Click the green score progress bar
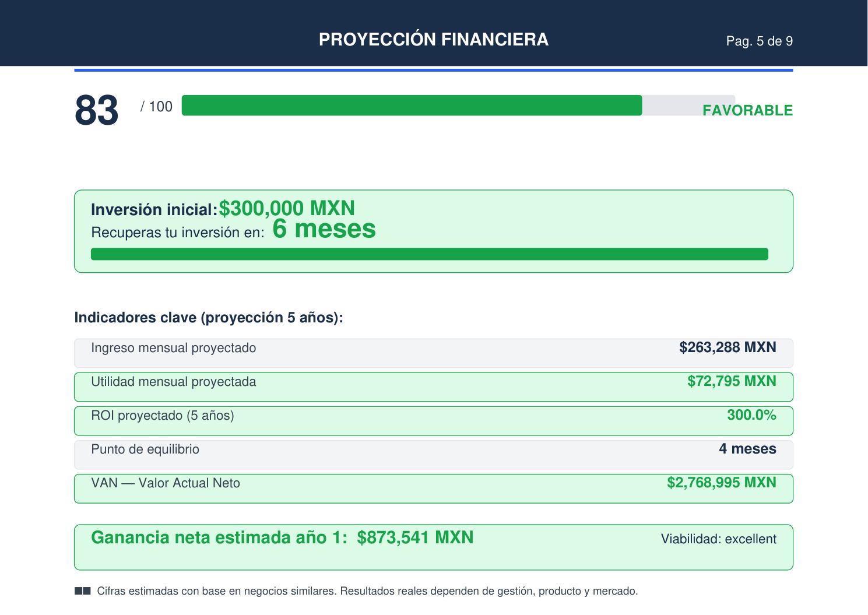This screenshot has width=868, height=615. click(412, 106)
